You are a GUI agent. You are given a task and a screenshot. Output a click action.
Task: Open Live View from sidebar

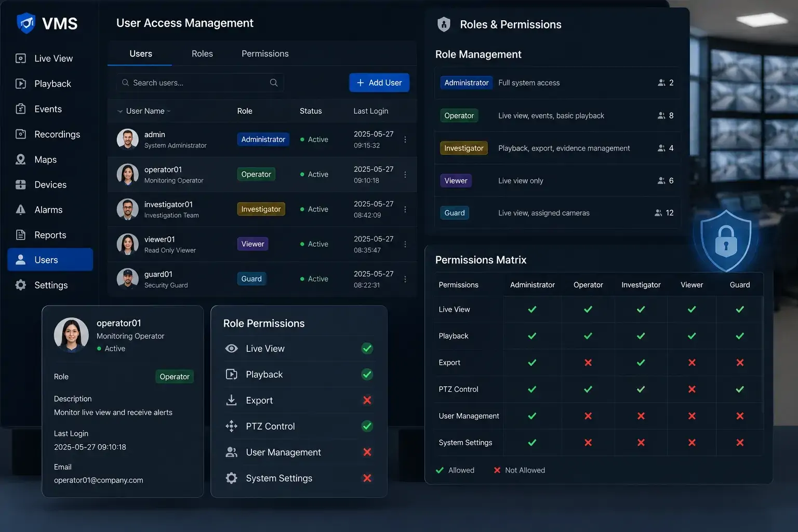click(50, 58)
